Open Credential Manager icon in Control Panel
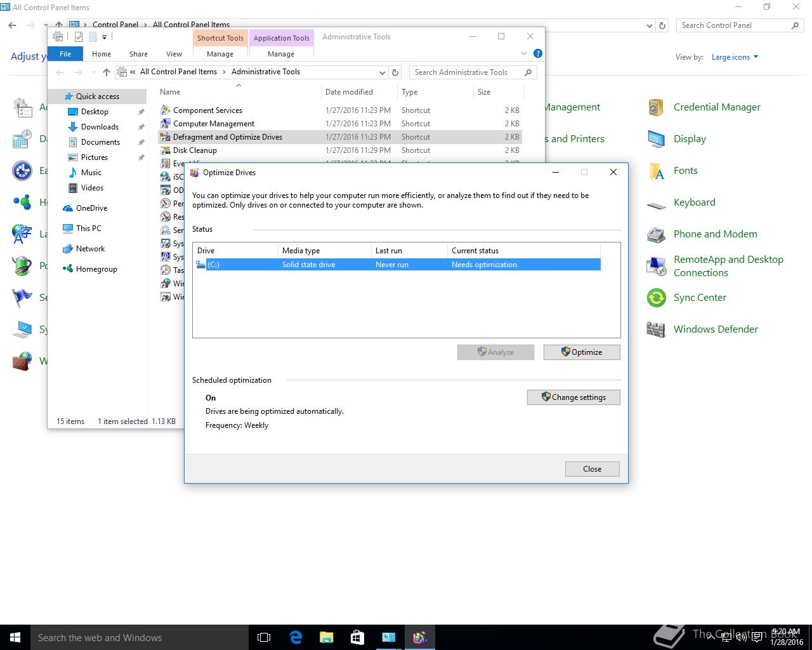812x650 pixels. tap(656, 107)
